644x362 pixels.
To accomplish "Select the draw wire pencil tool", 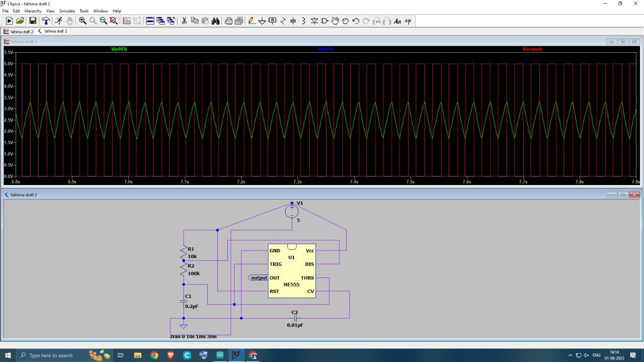I will 252,21.
